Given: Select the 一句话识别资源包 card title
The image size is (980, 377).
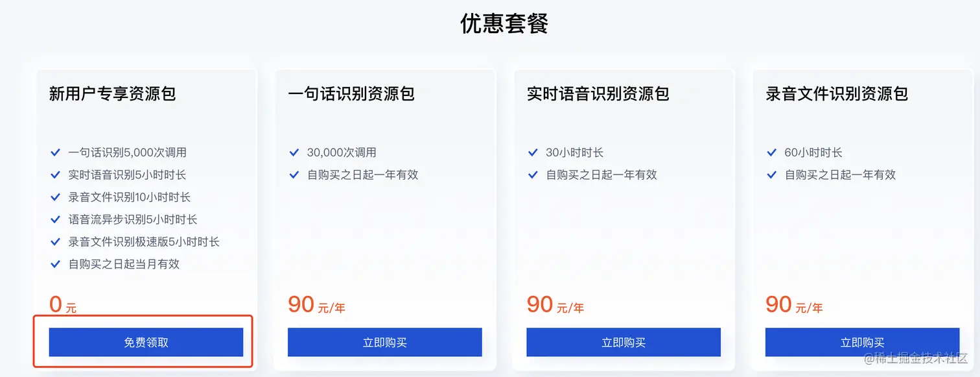Looking at the screenshot, I should click(x=351, y=94).
